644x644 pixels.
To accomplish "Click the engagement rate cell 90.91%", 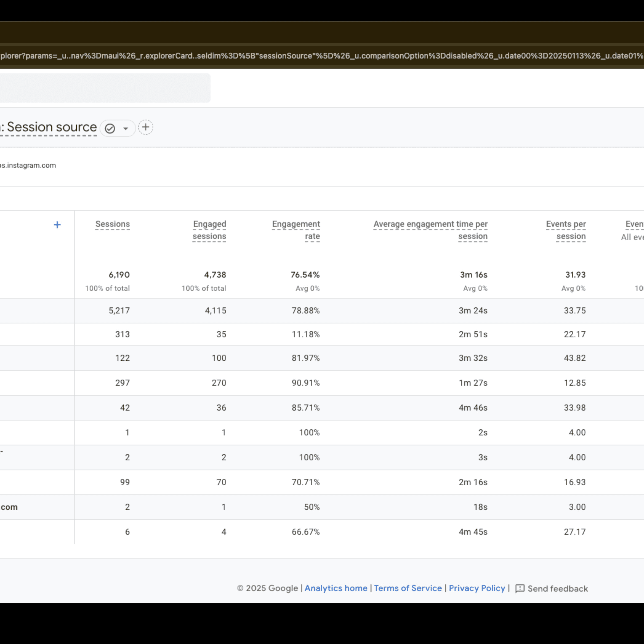I will pyautogui.click(x=306, y=383).
